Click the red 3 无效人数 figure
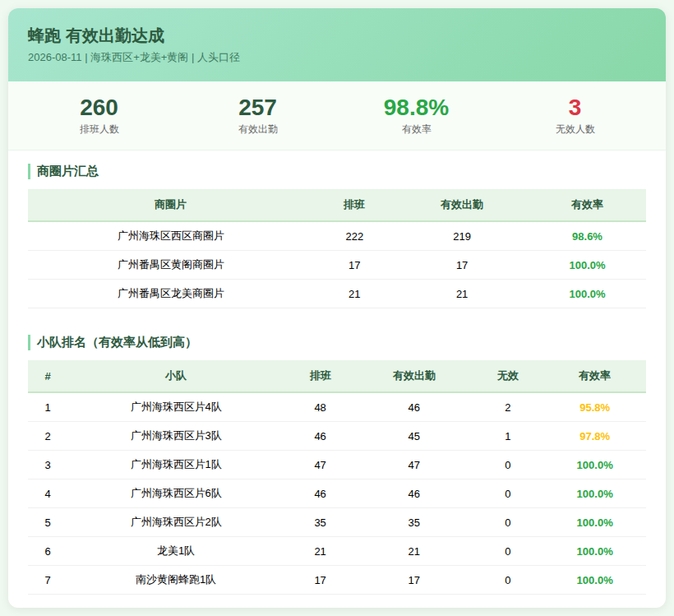 pos(575,108)
